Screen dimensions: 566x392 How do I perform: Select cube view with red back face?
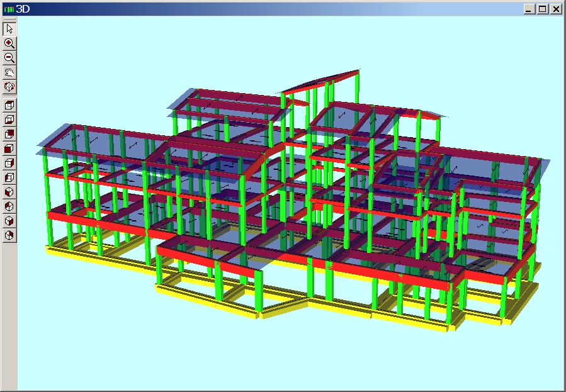click(9, 134)
